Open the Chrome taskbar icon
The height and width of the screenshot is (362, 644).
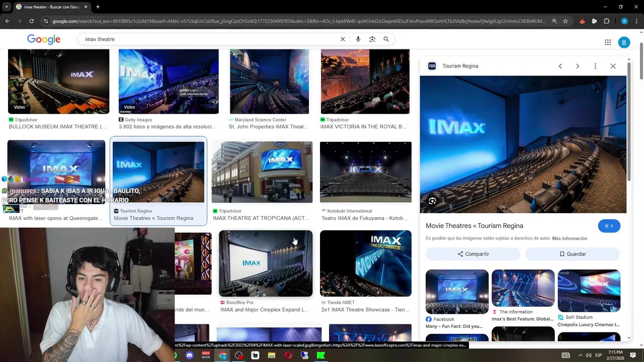[x=222, y=355]
